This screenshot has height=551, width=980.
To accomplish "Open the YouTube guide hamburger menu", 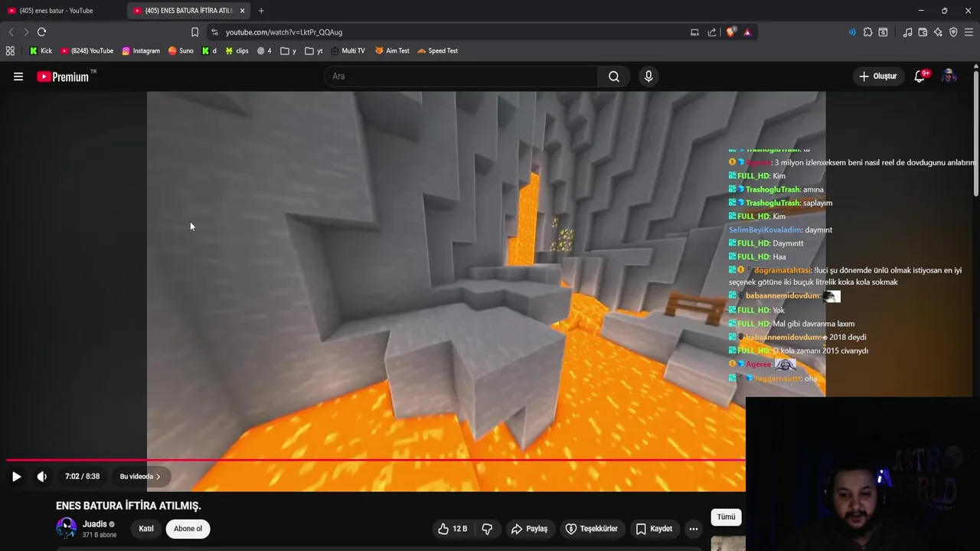I will point(18,77).
